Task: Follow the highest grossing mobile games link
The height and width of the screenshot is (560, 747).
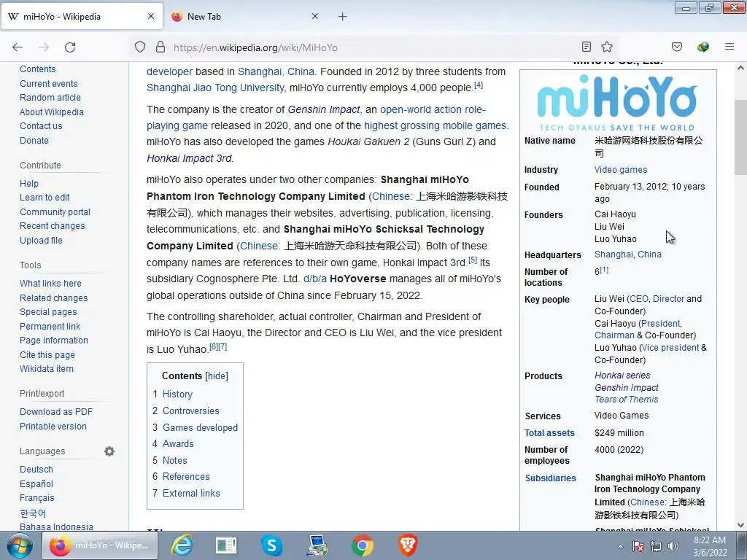Action: click(435, 125)
